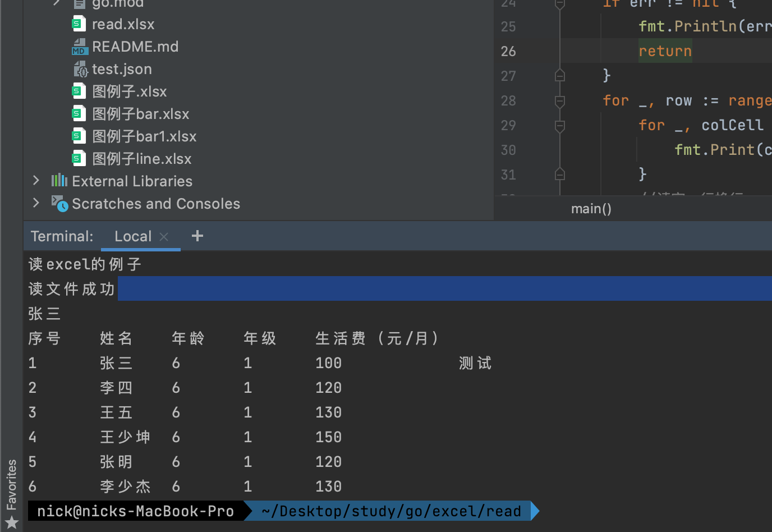
Task: Click the 图例子bar.xlsx file icon
Action: coord(79,114)
